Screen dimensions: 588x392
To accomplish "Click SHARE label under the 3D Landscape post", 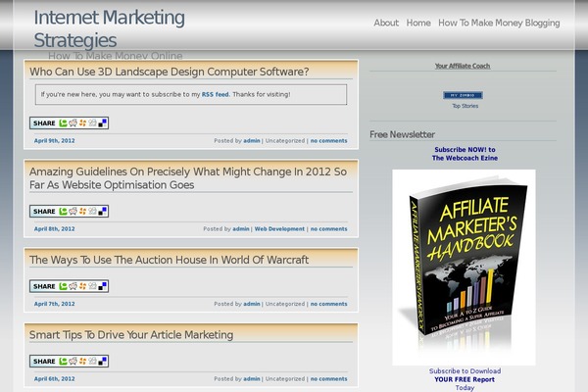I will tap(44, 123).
